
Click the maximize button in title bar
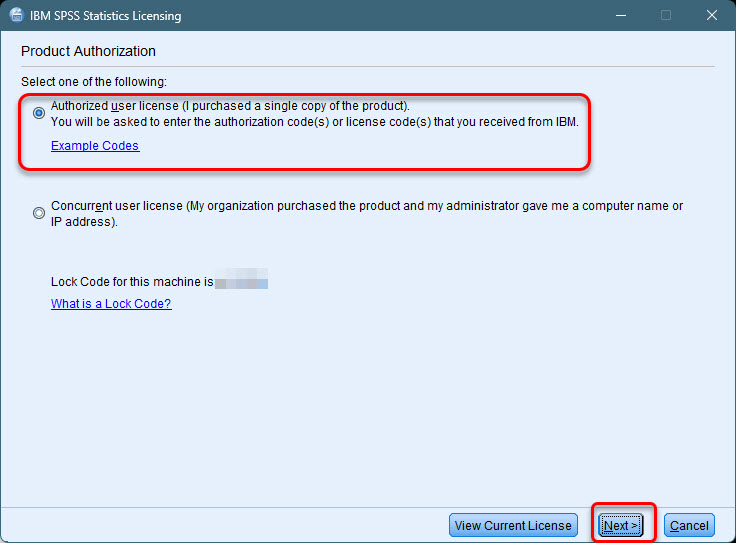click(x=666, y=15)
